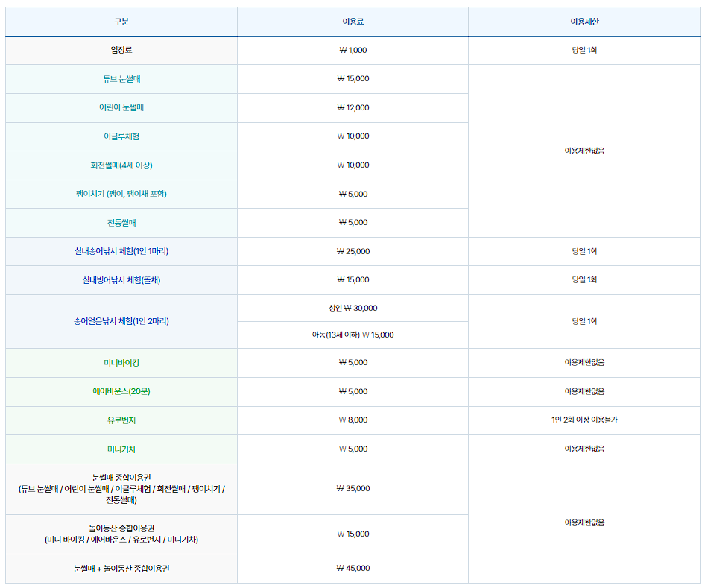The height and width of the screenshot is (588, 705).
Task: Select the '전동썰매' row label
Action: click(121, 223)
